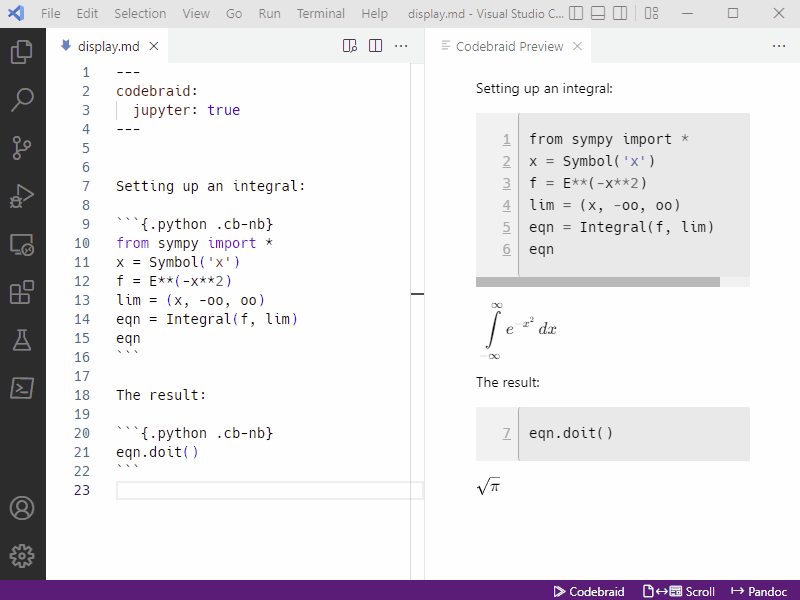Click 'eqn = Integral(f, lim)' in the editor
Viewport: 800px width, 600px height.
click(x=207, y=319)
